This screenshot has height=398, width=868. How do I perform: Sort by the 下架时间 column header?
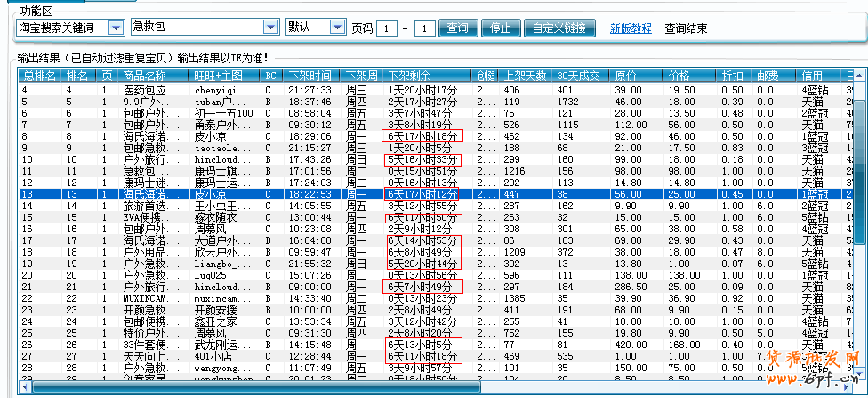tap(310, 77)
